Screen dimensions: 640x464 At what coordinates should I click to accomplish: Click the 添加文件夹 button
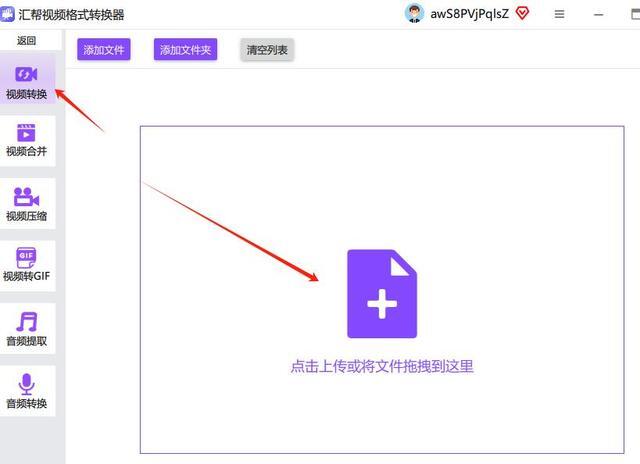coord(185,50)
